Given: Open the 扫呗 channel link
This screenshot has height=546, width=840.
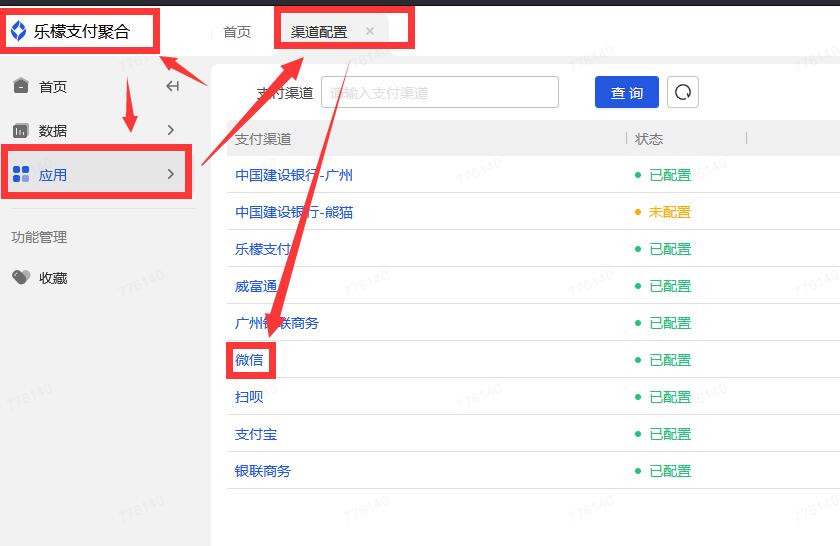Looking at the screenshot, I should click(x=249, y=397).
